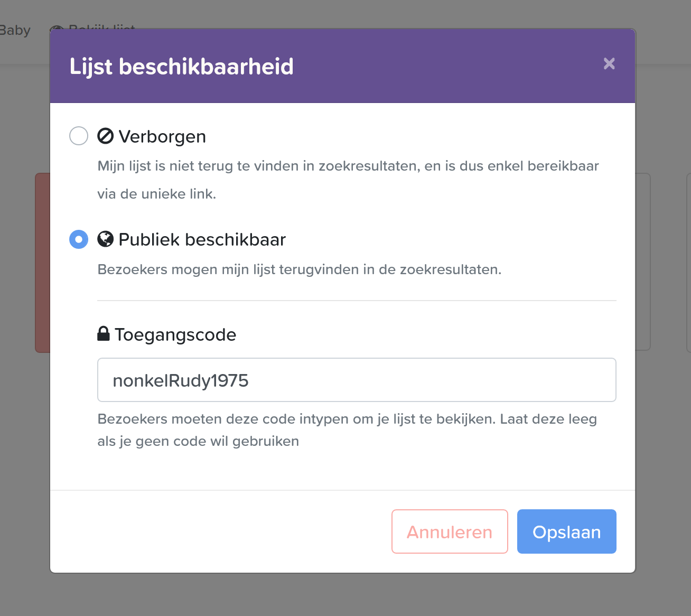Viewport: 691px width, 616px height.
Task: Click the globe icon beside Publiek beschikbaar
Action: coord(106,239)
